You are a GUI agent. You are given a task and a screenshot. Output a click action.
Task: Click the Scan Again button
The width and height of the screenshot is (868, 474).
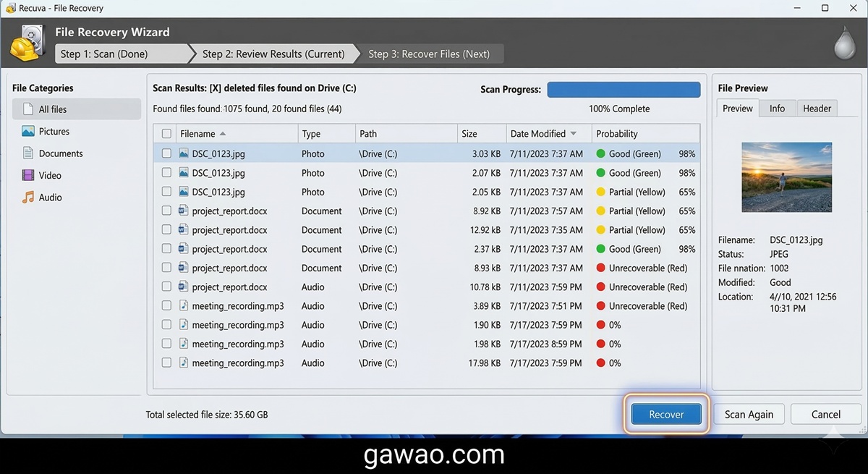(749, 414)
